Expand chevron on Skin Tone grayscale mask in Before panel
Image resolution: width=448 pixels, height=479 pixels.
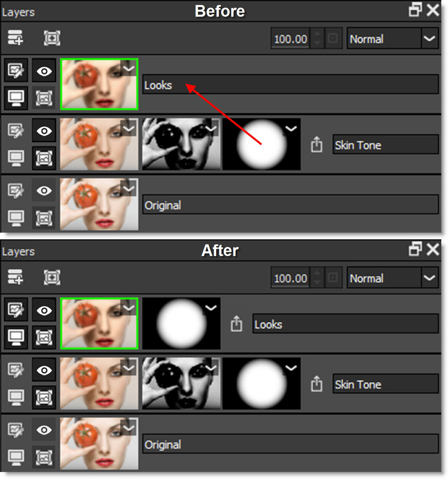[x=211, y=129]
